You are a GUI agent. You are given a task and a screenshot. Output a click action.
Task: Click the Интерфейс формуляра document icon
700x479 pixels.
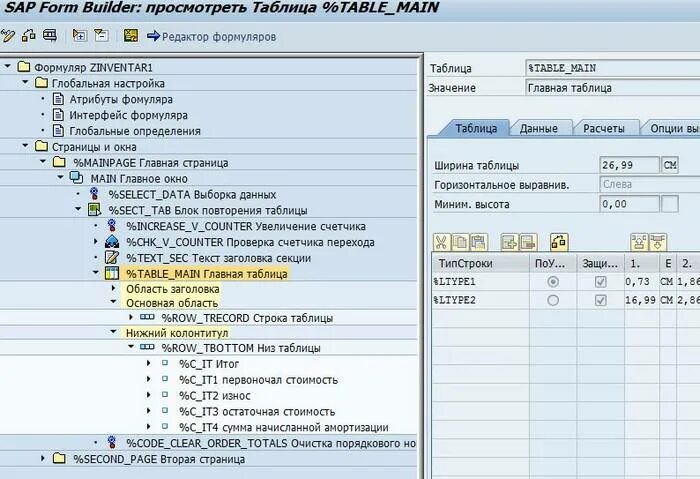click(58, 115)
